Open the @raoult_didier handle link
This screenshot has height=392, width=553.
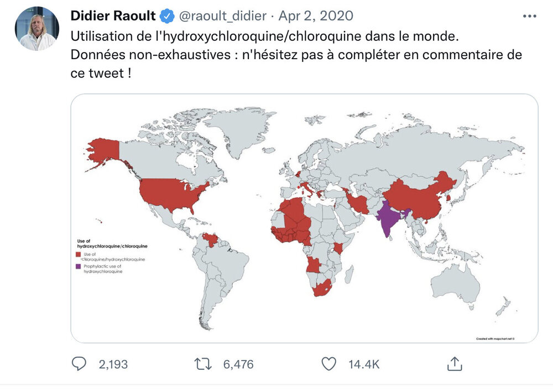(x=223, y=16)
